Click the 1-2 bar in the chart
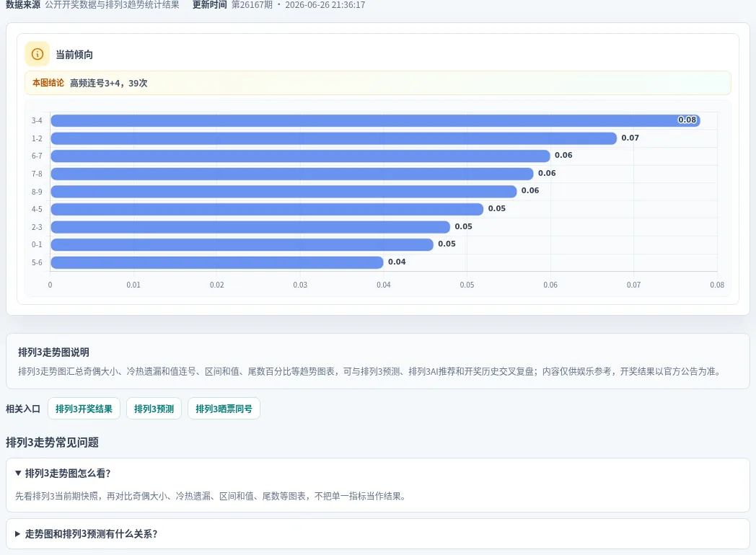756x555 pixels. (334, 138)
